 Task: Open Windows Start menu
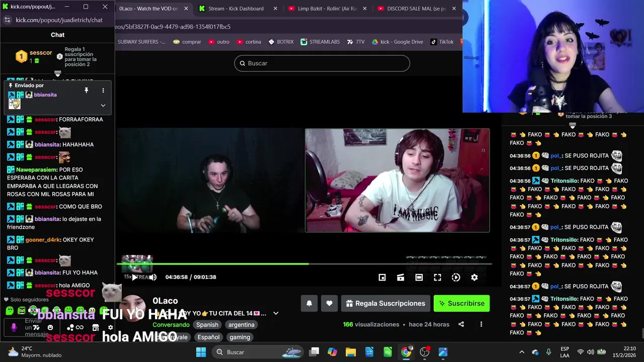click(x=201, y=352)
